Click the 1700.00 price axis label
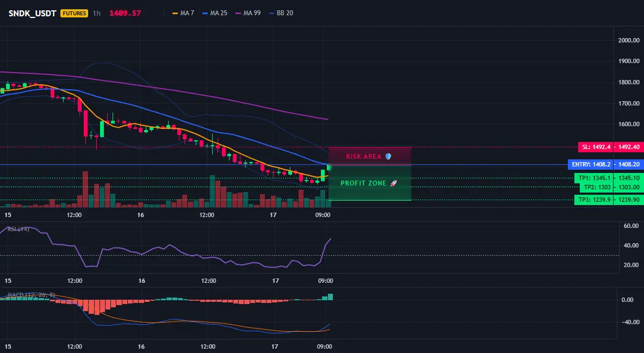This screenshot has width=644, height=353. (x=629, y=103)
